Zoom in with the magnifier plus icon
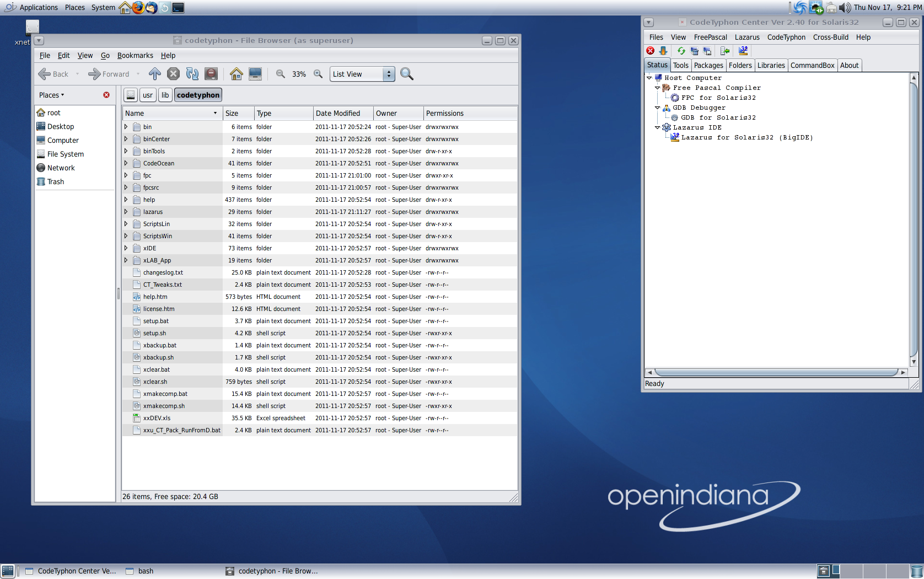The image size is (924, 579). [x=318, y=74]
